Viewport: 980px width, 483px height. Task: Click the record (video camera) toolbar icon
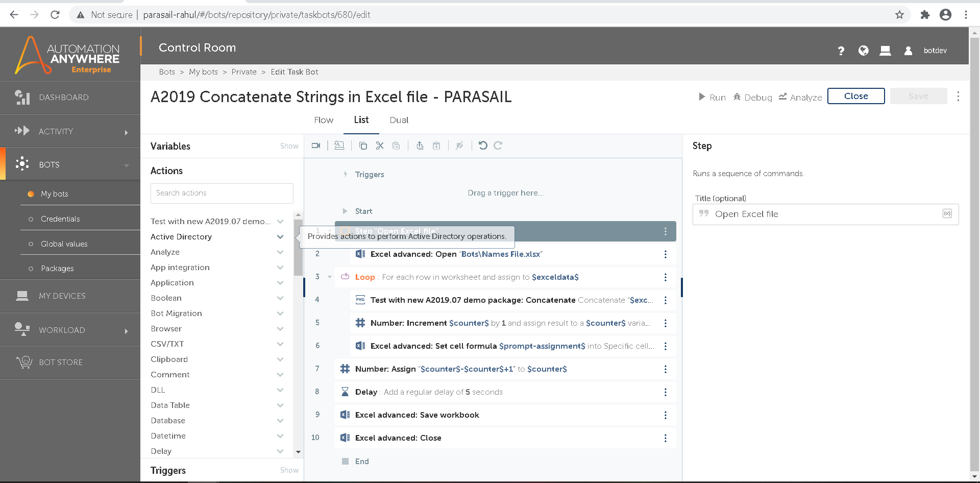pyautogui.click(x=316, y=146)
